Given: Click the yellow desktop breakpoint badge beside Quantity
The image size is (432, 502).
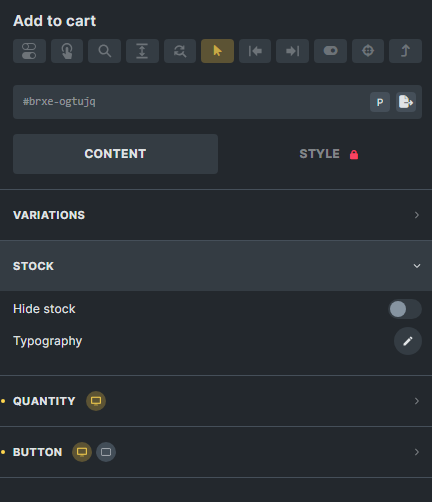Looking at the screenshot, I should coord(96,401).
